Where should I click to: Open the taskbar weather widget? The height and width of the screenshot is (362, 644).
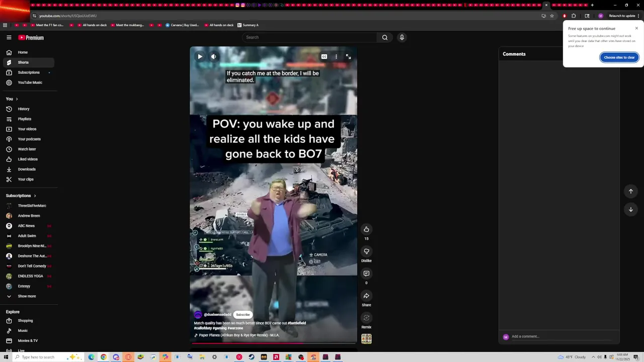click(571, 357)
